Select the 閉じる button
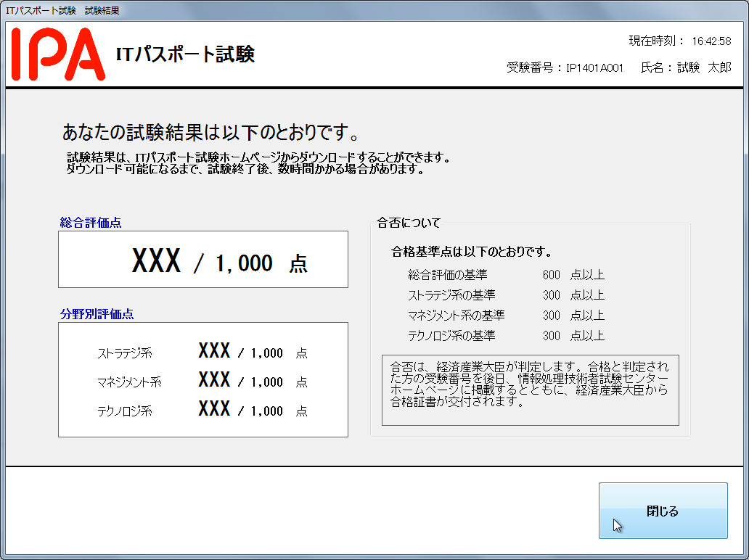The image size is (749, 560). 662,511
